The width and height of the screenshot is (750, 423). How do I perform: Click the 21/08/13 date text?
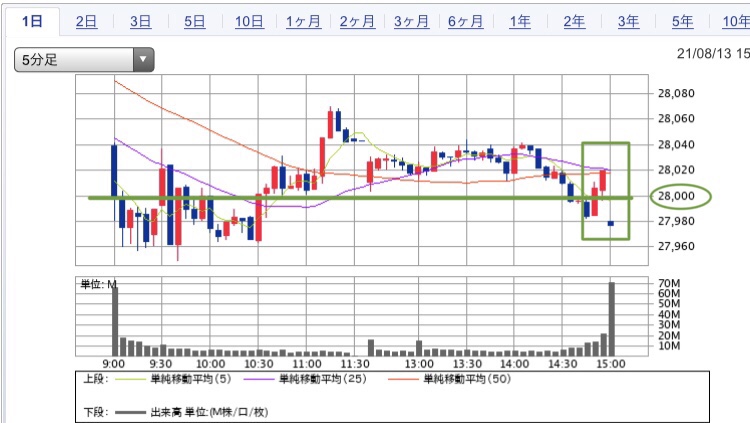704,54
